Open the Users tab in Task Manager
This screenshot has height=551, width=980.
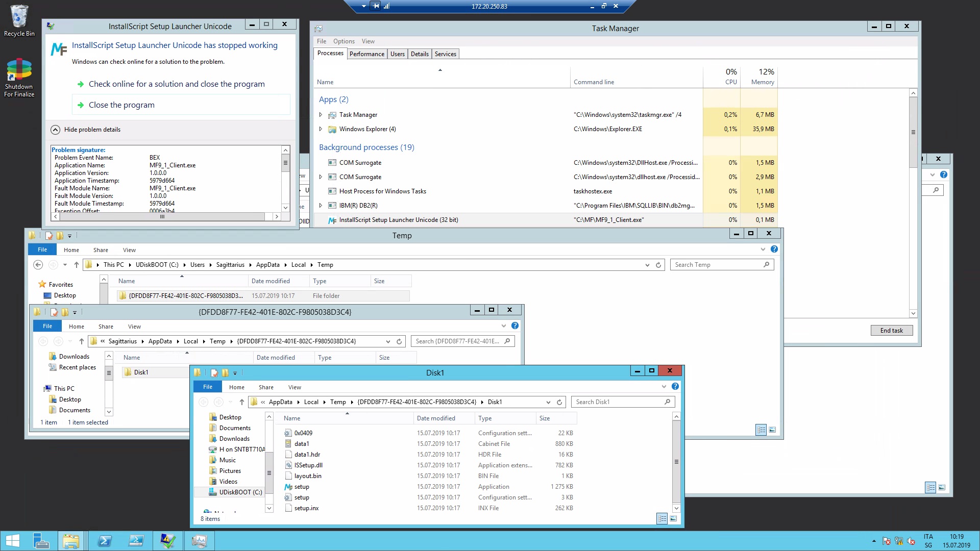(398, 54)
